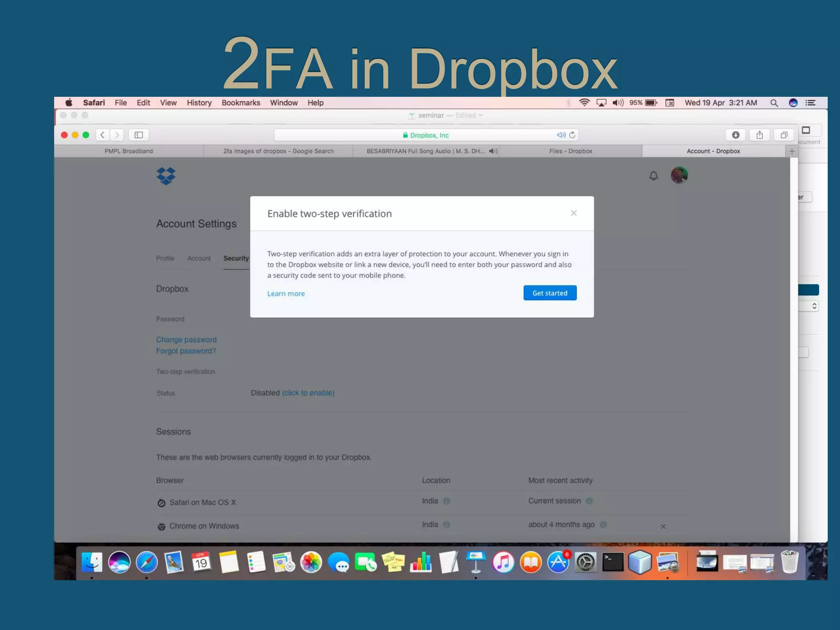Click the Safari Share button
This screenshot has height=630, width=840.
pyautogui.click(x=760, y=135)
